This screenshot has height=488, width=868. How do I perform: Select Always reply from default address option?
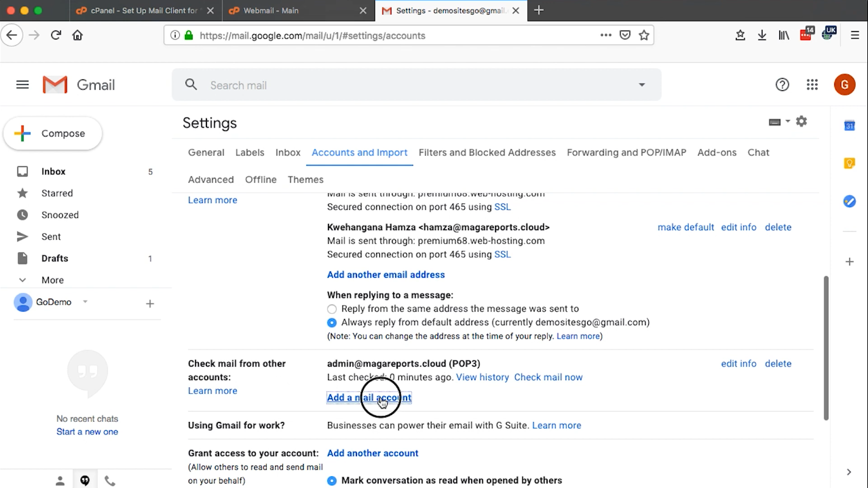[x=332, y=323]
